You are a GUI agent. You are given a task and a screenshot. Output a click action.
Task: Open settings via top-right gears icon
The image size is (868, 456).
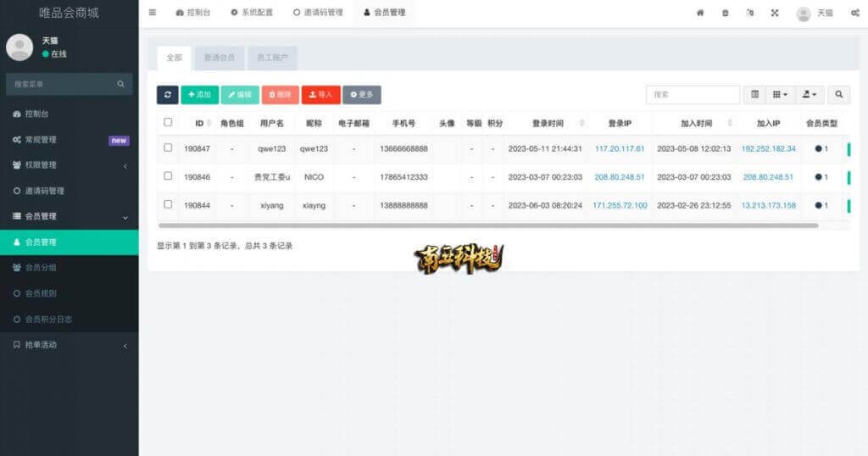click(854, 13)
